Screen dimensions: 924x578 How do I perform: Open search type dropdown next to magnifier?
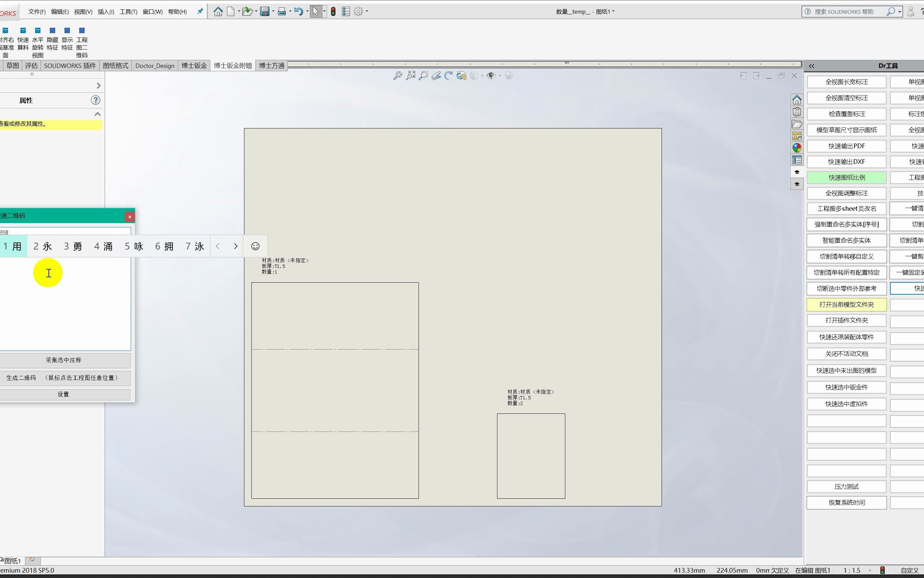(900, 11)
